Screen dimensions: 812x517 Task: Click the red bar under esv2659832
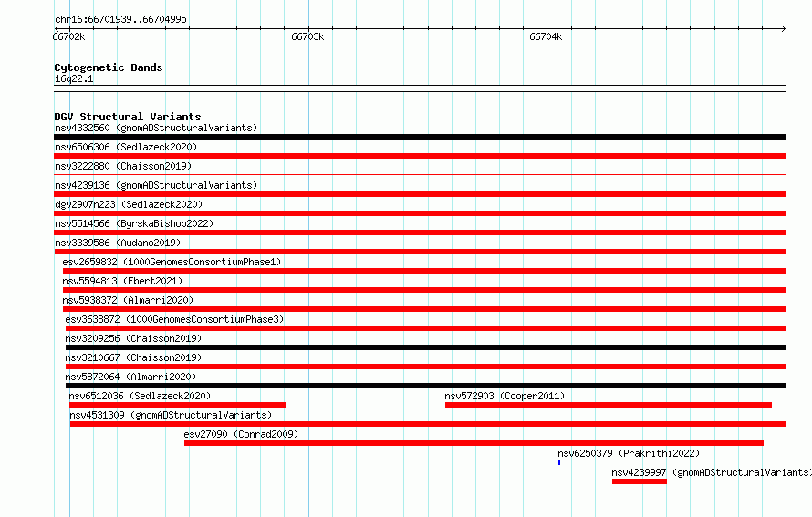point(424,271)
